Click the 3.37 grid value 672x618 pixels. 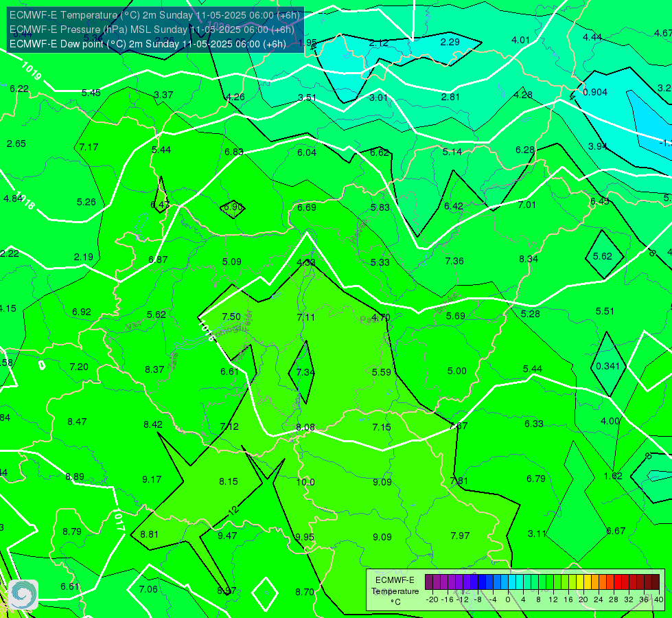click(163, 95)
